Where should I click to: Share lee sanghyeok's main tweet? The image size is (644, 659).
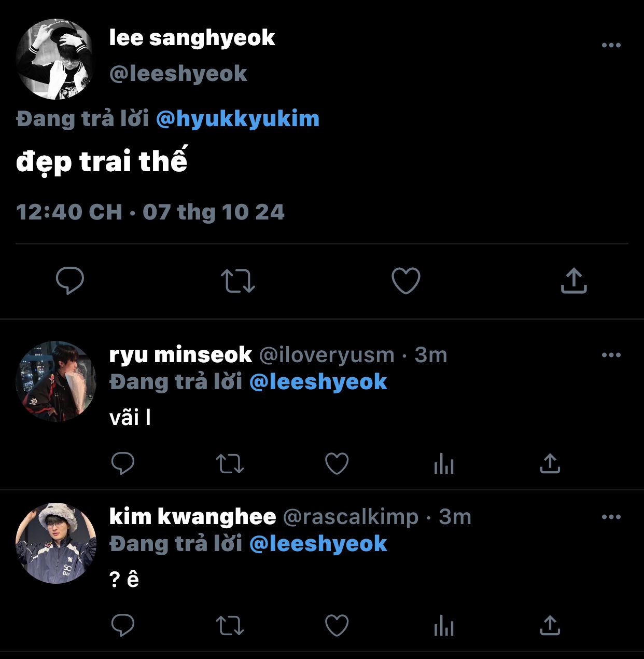click(x=573, y=281)
